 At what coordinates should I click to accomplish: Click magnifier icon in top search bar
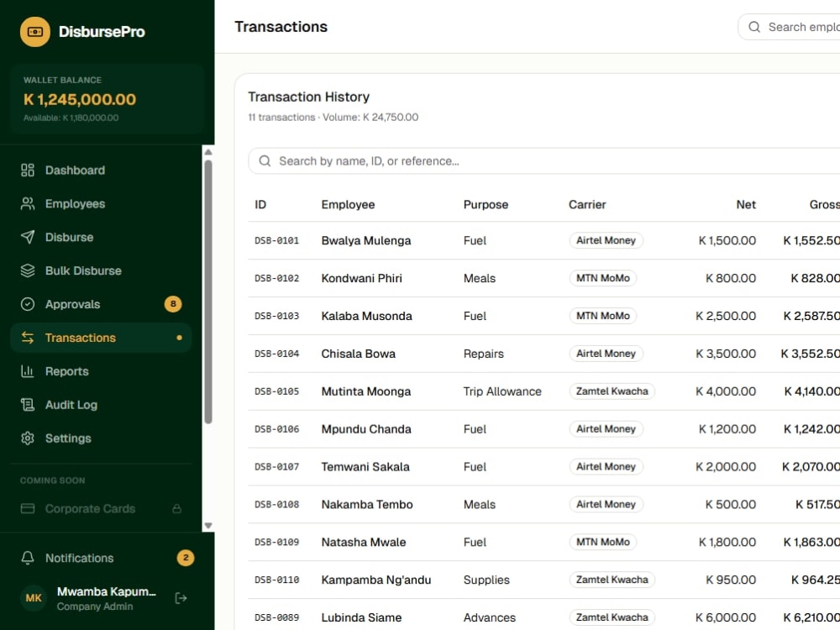(754, 27)
